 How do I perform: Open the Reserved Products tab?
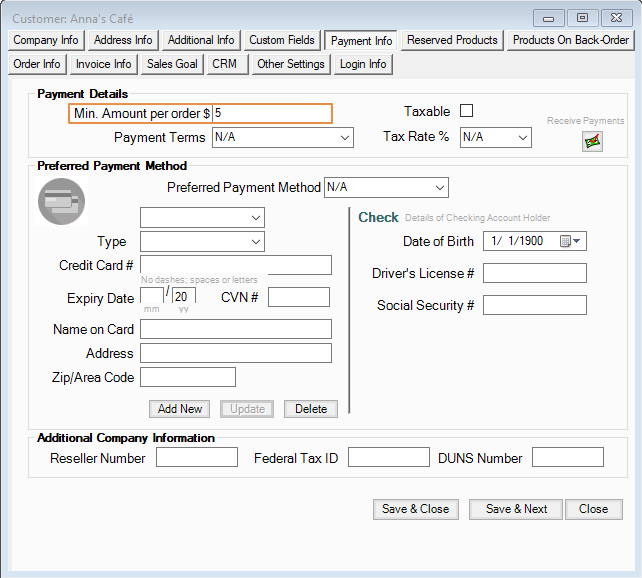coord(452,40)
